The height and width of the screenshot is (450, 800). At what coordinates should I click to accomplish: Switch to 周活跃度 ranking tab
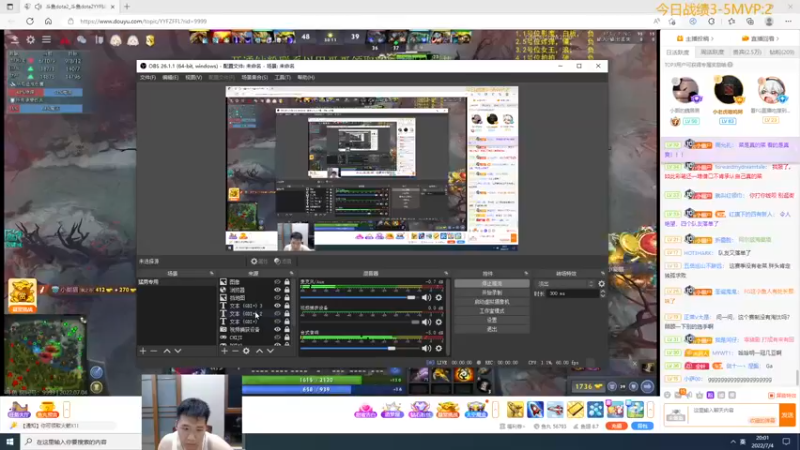click(x=712, y=52)
